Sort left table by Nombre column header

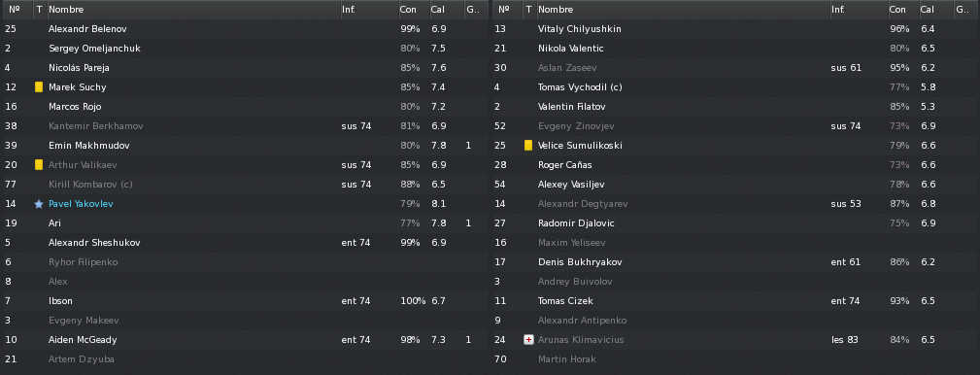click(193, 10)
